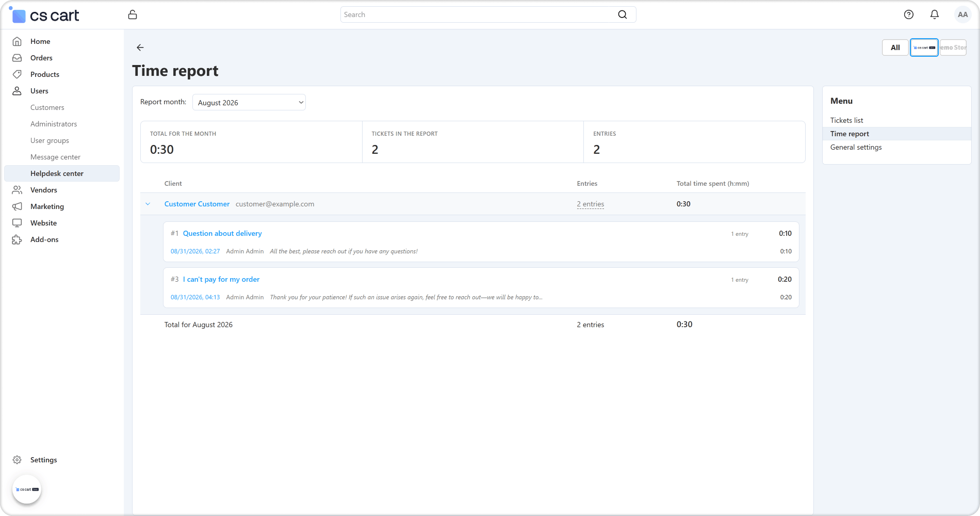Screen dimensions: 980x516
Task: Open the Customer Customer profile link
Action: [197, 204]
